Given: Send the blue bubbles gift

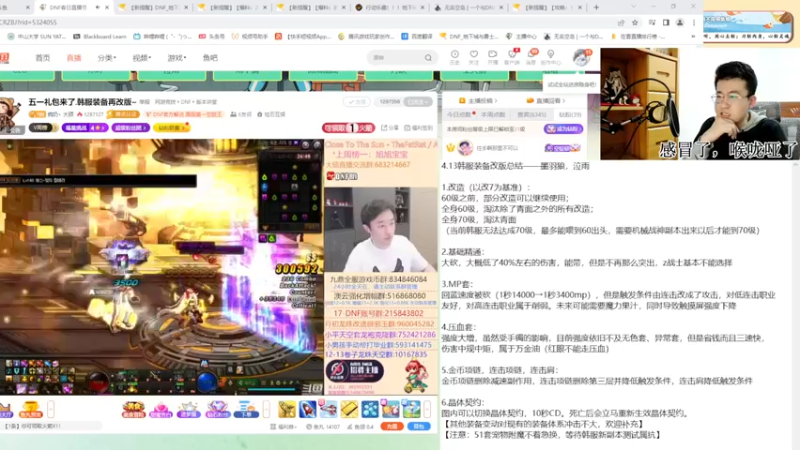Looking at the screenshot, I should [370, 409].
